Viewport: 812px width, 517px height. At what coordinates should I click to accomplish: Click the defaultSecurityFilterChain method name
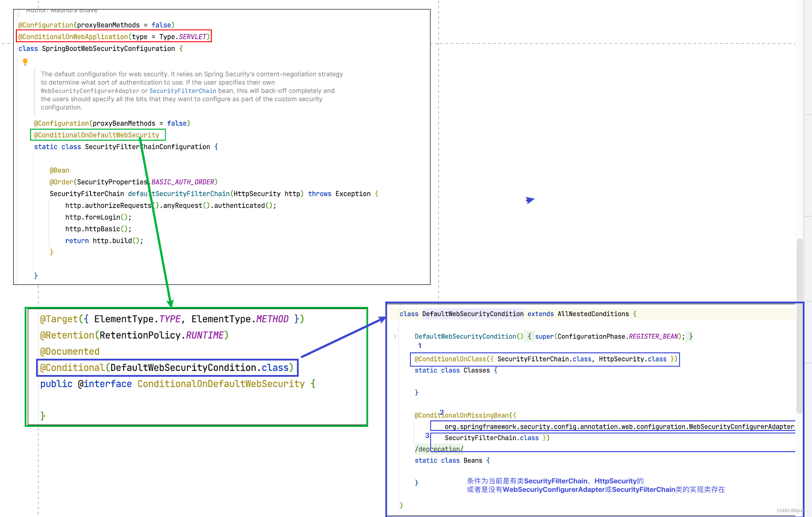point(179,194)
